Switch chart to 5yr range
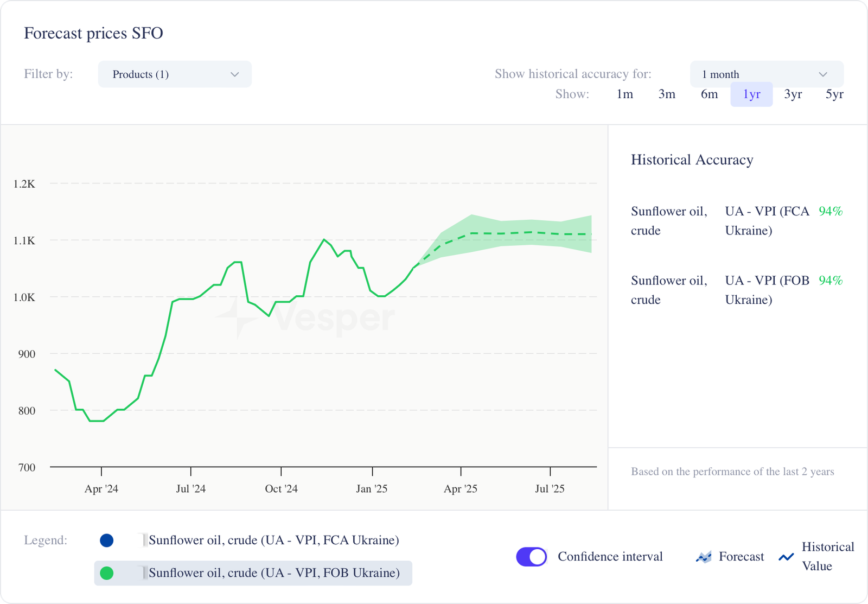 834,94
